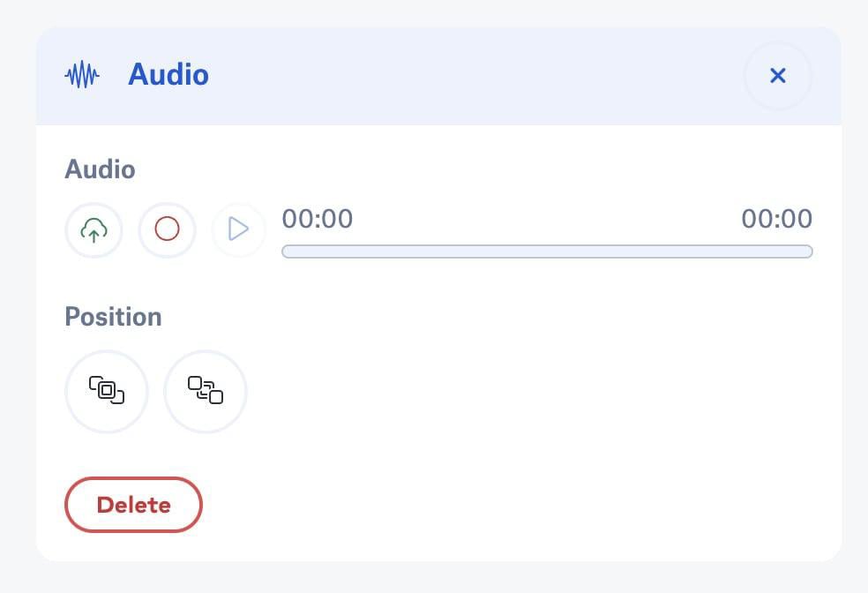Click the waveform icon beside the Audio title
This screenshot has width=868, height=593.
(x=82, y=74)
